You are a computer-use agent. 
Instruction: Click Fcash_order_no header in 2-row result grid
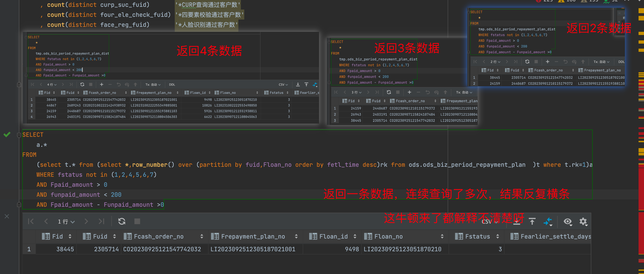click(551, 70)
